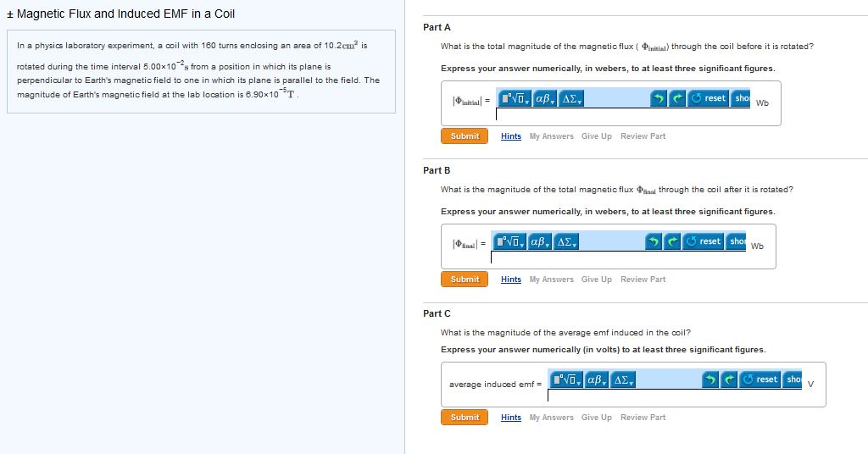Open Hints for Part A

tap(511, 136)
